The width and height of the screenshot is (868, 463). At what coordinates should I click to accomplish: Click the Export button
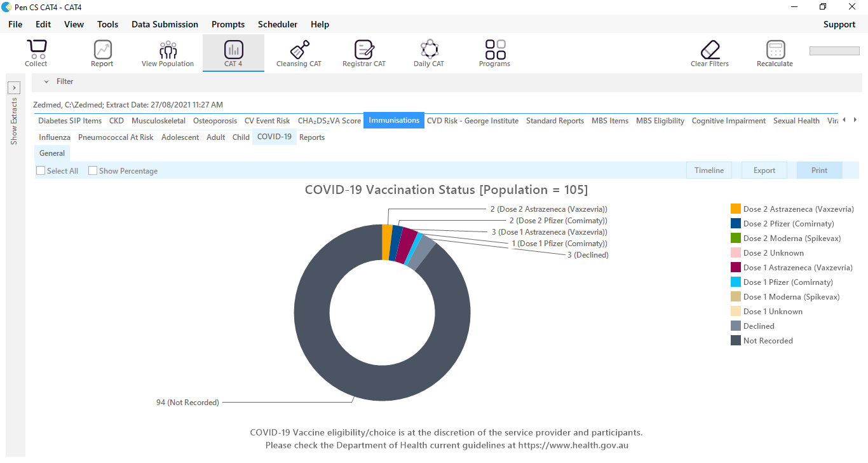pyautogui.click(x=764, y=170)
